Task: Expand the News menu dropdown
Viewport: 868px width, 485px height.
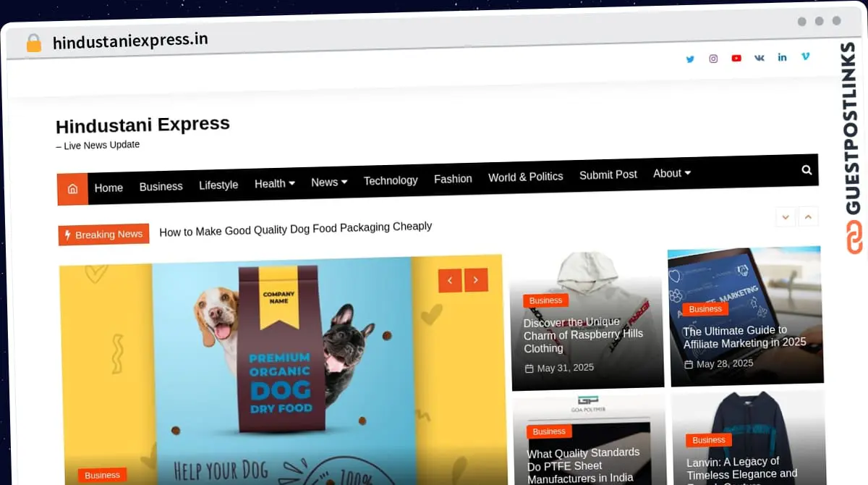Action: coord(329,182)
